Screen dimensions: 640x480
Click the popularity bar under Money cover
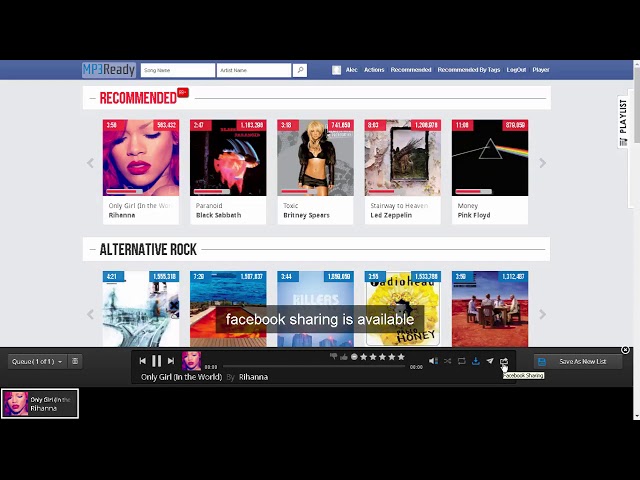point(473,191)
